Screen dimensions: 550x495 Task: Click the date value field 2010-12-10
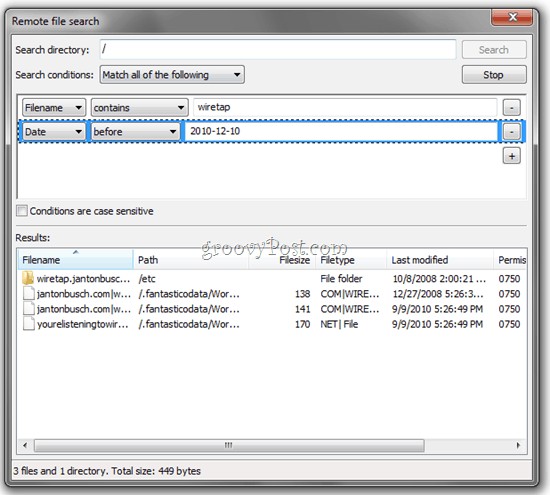point(341,132)
